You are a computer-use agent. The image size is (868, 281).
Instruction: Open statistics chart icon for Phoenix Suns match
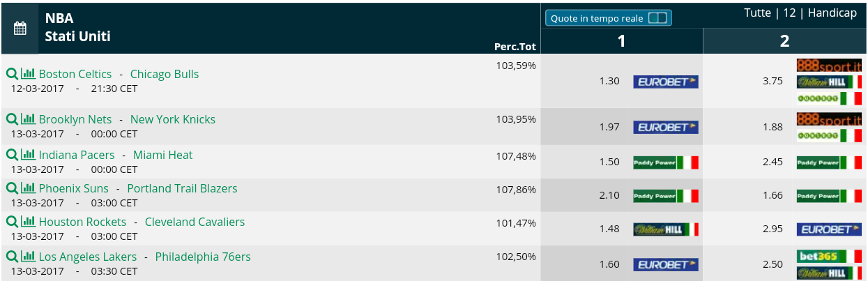point(29,188)
